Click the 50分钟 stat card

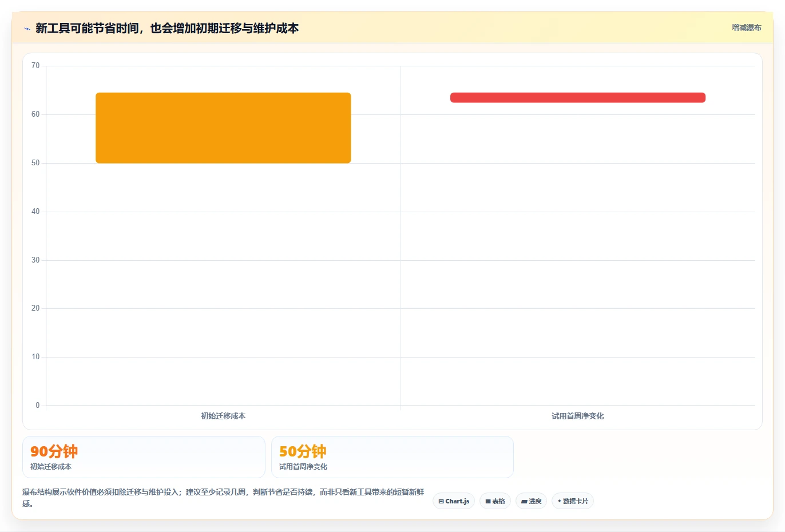[x=392, y=457]
